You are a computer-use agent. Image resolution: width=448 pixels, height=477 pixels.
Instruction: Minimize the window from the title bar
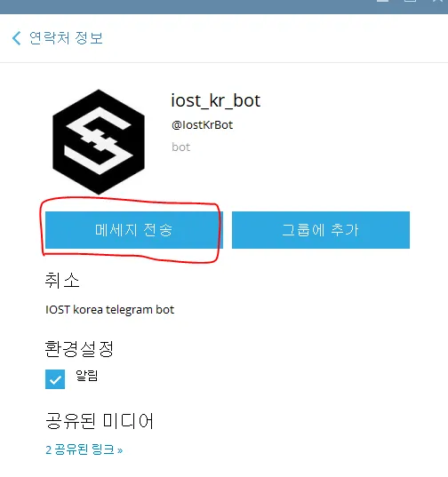(383, 1)
